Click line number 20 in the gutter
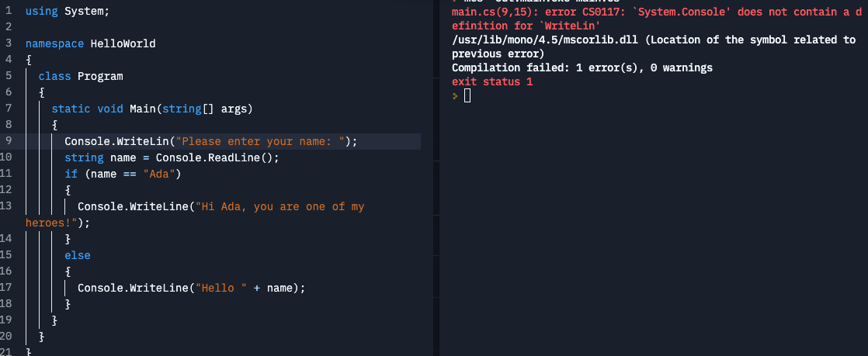 (x=7, y=337)
